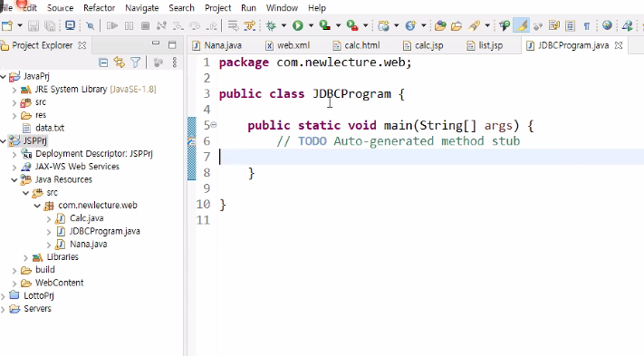
Task: Click the Disconnect icon
Action: pos(161,26)
